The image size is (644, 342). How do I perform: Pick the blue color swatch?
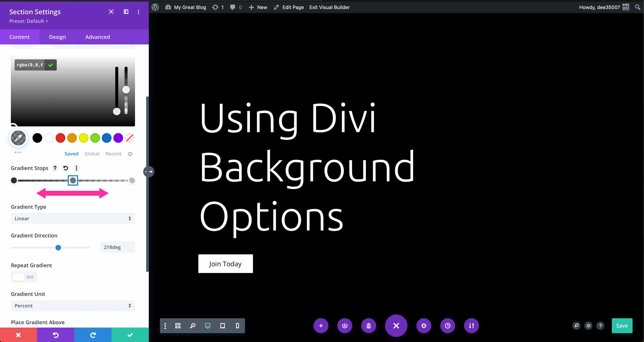coord(107,138)
